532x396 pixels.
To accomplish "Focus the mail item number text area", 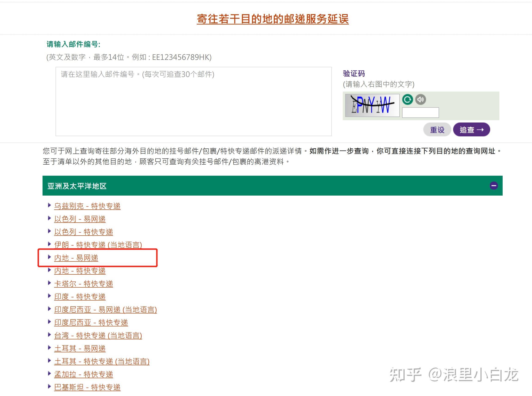I will (194, 101).
